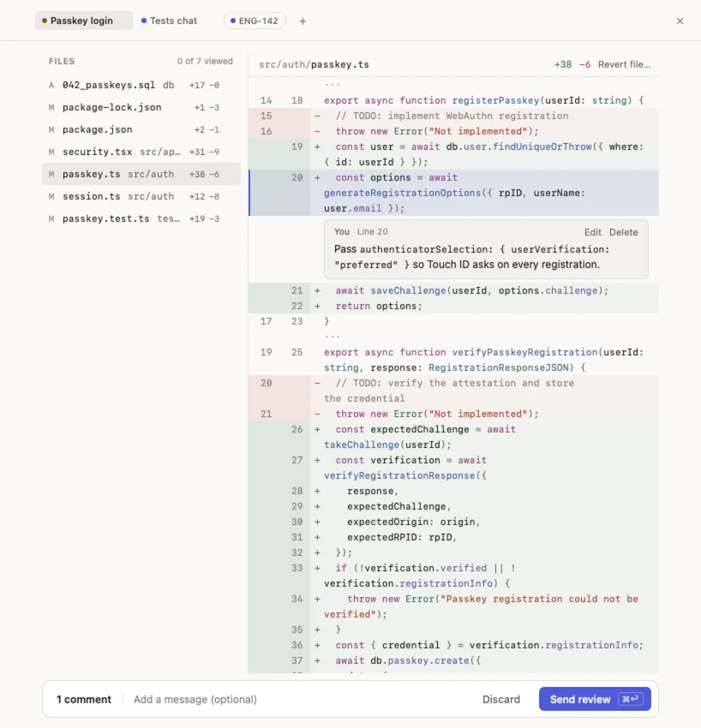Click the Discard button
The width and height of the screenshot is (701, 728).
[500, 699]
